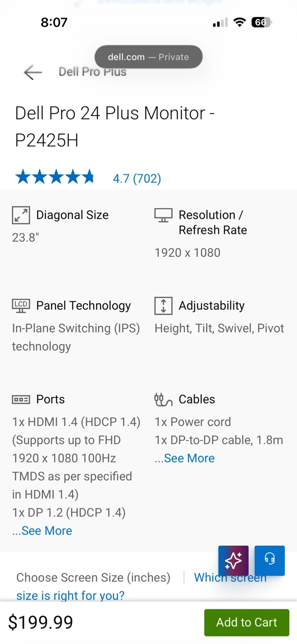The height and width of the screenshot is (644, 297).
Task: Click the Resolution monitor icon
Action: [x=163, y=215]
